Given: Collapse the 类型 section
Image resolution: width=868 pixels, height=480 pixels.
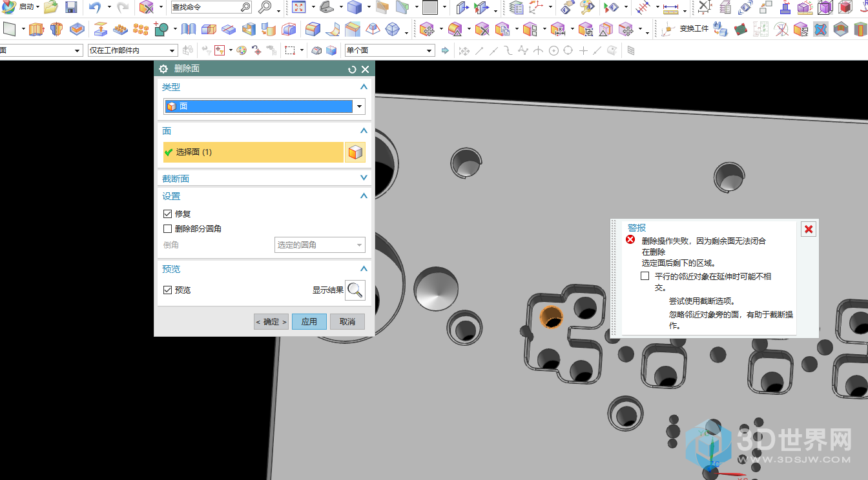Looking at the screenshot, I should tap(364, 87).
